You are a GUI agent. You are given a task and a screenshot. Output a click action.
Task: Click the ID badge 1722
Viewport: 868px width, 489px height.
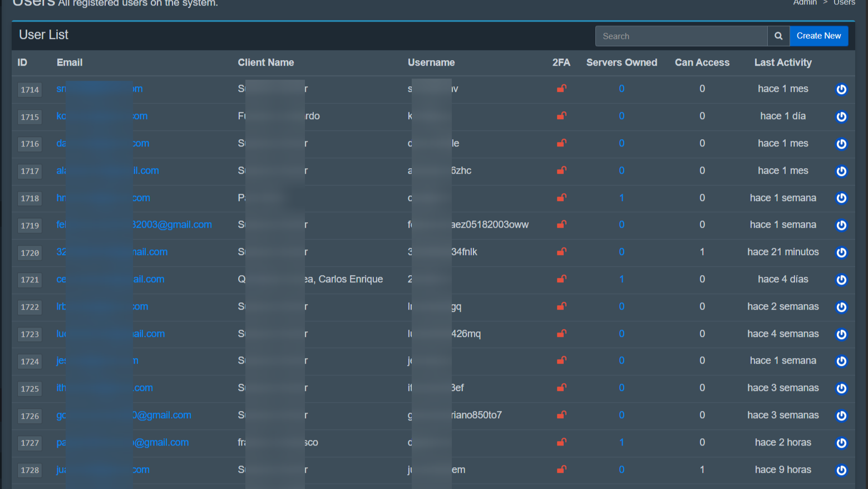coord(30,307)
